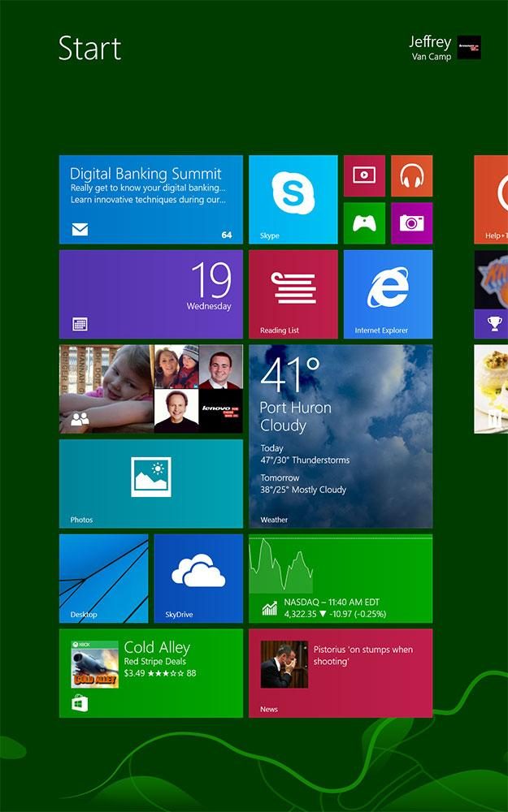The image size is (508, 812).
Task: Click the "Red Stripe Deals" text
Action: (x=154, y=661)
